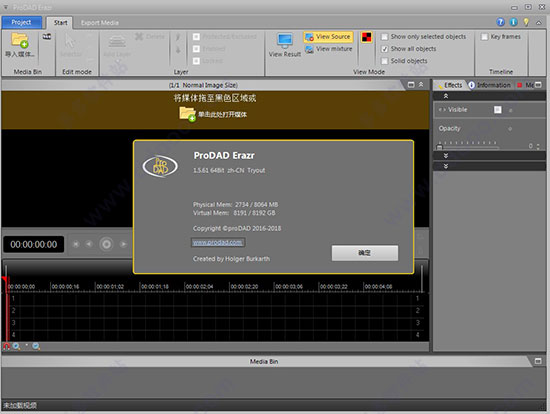The height and width of the screenshot is (414, 550).
Task: Click the Add Layer icon
Action: (x=117, y=41)
